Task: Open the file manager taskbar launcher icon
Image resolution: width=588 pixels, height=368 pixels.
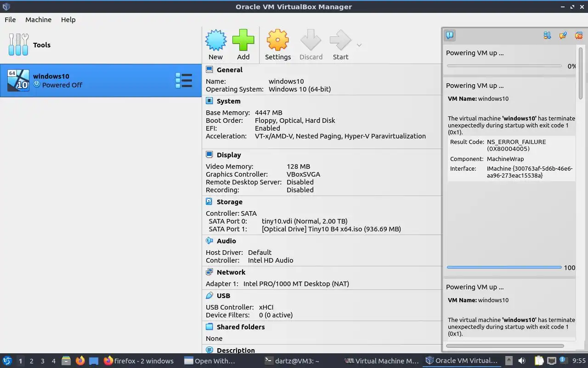Action: click(66, 361)
